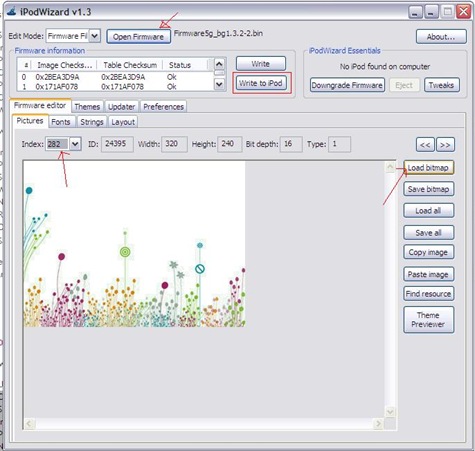Click the flower wallpaper preview image

(134, 244)
